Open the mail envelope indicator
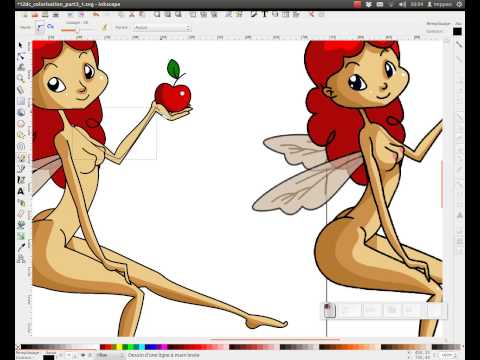The width and height of the screenshot is (480, 360). 380,4
